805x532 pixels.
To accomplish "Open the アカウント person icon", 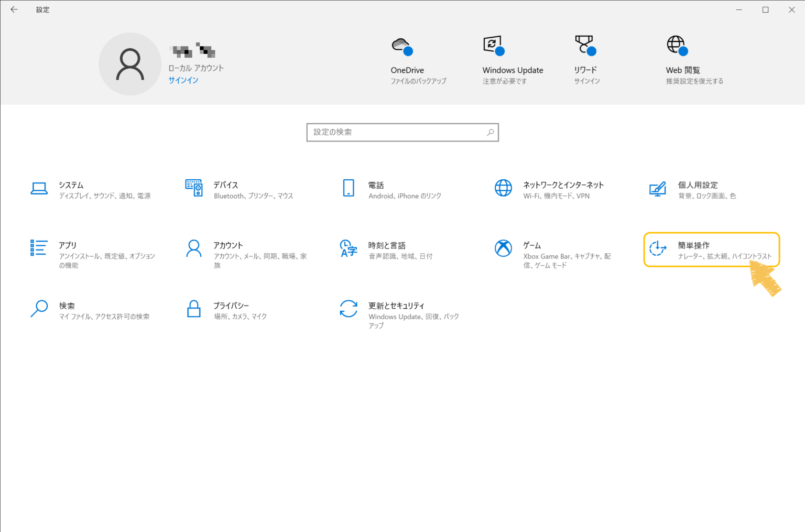I will point(194,248).
